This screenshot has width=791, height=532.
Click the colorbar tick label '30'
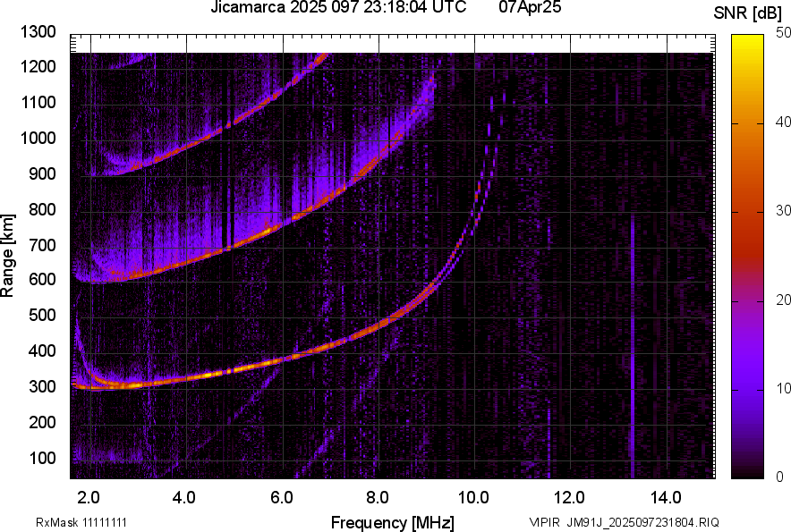[783, 210]
